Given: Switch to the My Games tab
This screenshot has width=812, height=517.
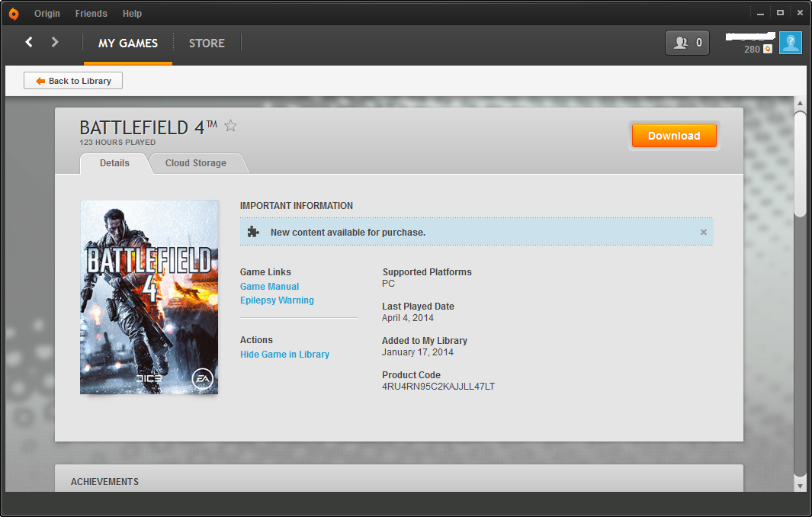Looking at the screenshot, I should coord(128,43).
